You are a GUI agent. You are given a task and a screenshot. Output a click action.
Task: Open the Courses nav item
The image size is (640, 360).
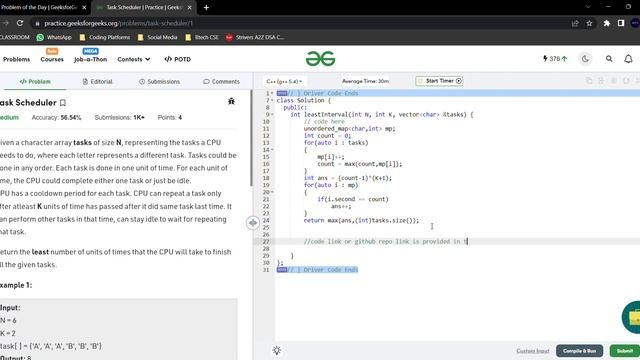[52, 59]
